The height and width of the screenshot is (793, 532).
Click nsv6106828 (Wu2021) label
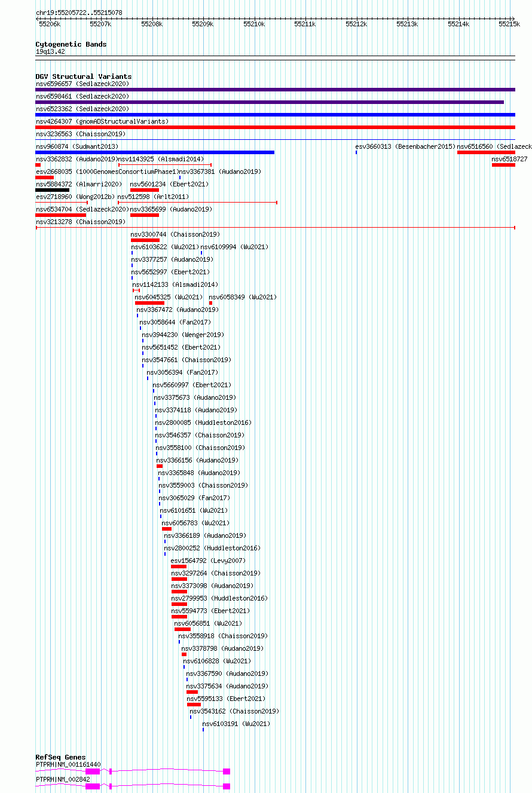[x=218, y=661]
